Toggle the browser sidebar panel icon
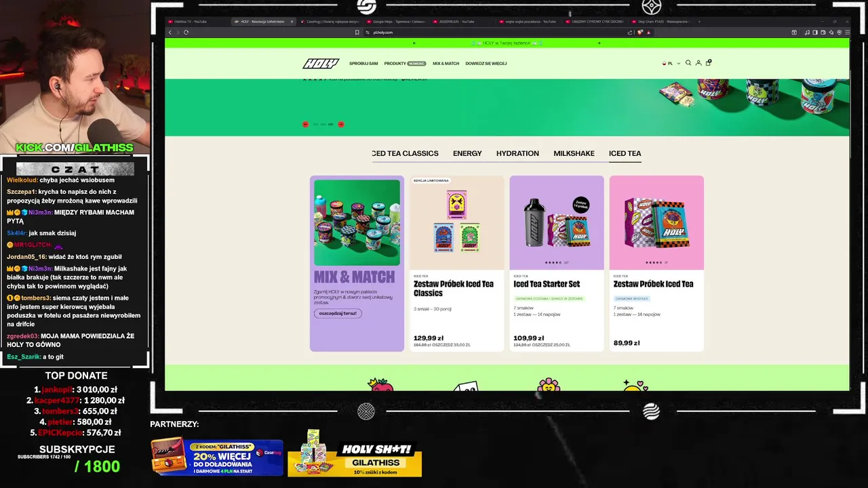Screen dimensions: 868x488 815,33
